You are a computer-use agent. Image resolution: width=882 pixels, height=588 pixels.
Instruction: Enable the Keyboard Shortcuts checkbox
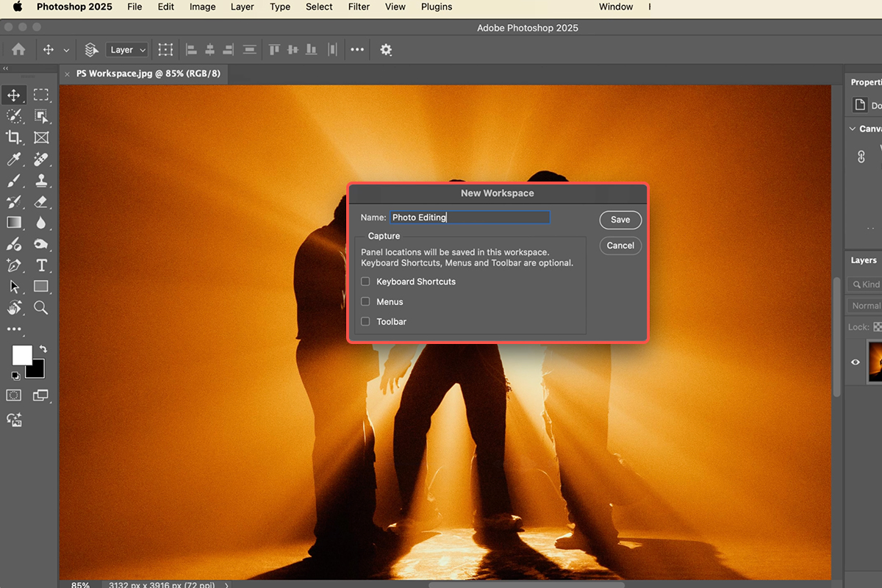tap(365, 282)
